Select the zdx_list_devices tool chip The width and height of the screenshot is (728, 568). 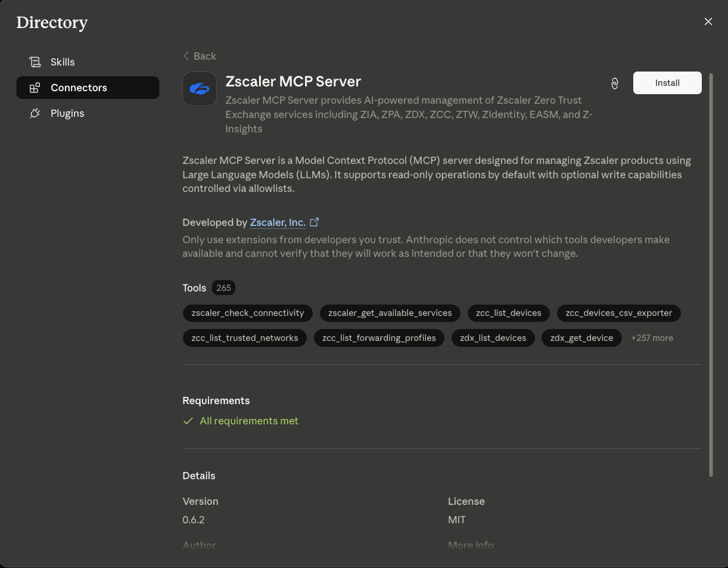point(493,338)
